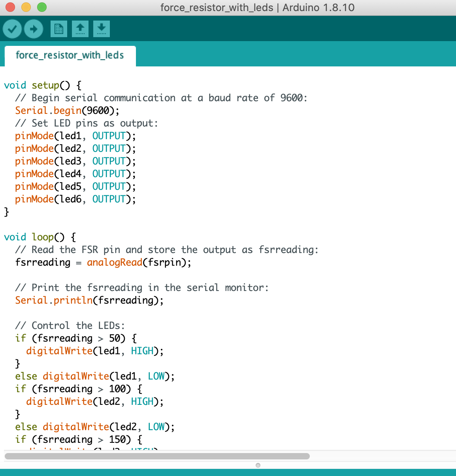Image resolution: width=456 pixels, height=476 pixels.
Task: Click the "digitalWrite(led2, HIGH);" line
Action: click(95, 402)
